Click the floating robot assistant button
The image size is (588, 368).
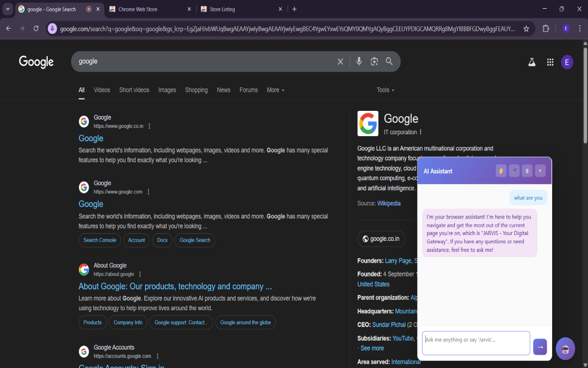pyautogui.click(x=565, y=349)
